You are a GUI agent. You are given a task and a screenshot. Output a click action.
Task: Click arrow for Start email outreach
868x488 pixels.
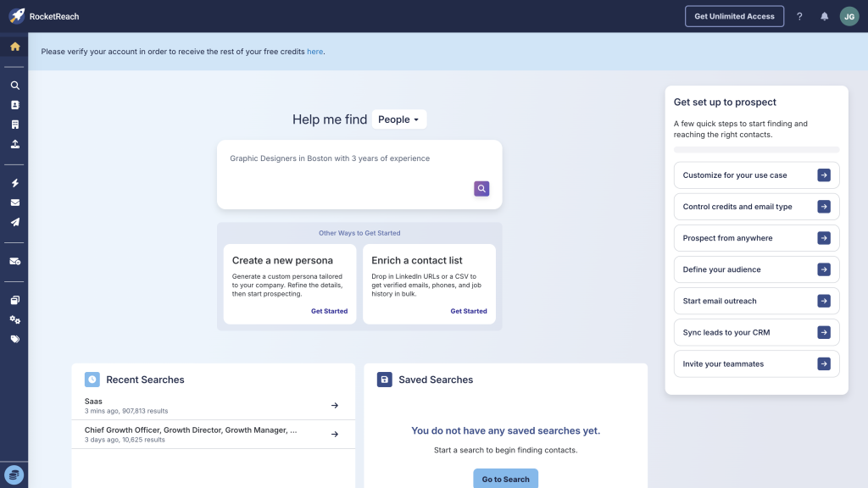(x=824, y=301)
